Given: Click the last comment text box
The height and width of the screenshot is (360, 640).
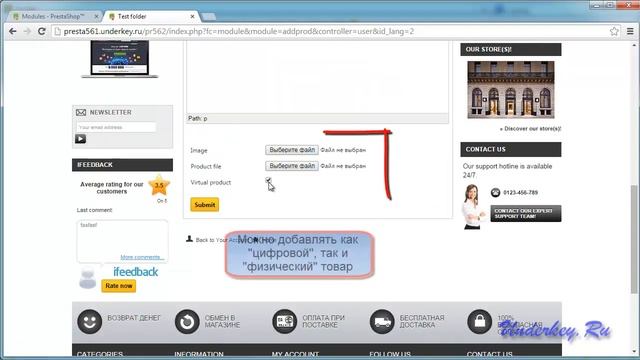Looking at the screenshot, I should pyautogui.click(x=122, y=241).
